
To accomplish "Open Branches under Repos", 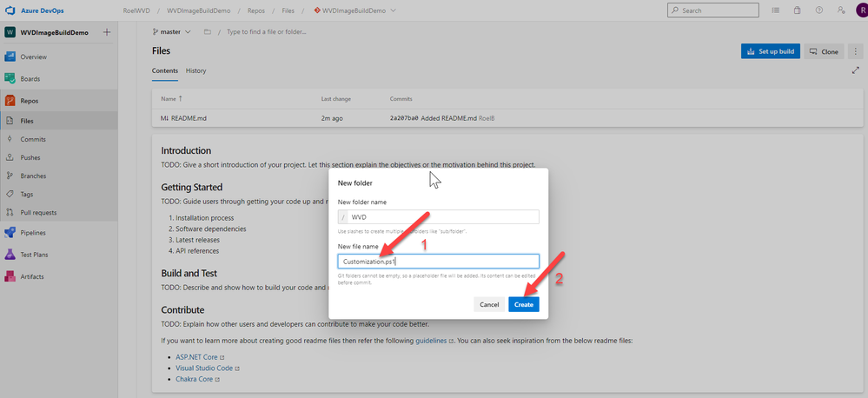I will pos(33,176).
